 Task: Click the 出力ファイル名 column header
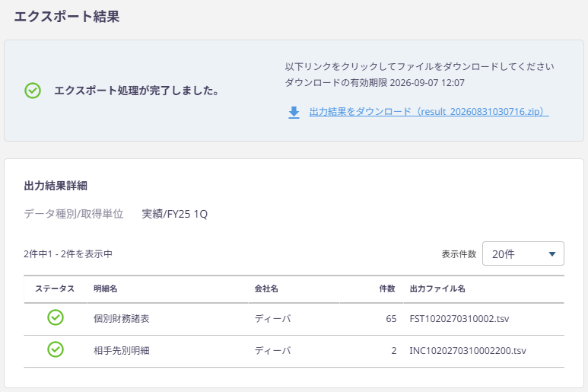(437, 288)
